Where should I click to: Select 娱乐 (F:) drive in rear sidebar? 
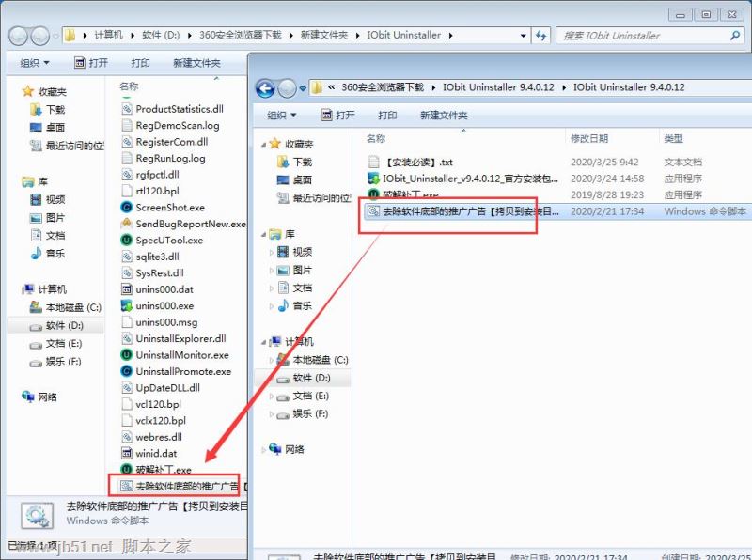pos(55,362)
